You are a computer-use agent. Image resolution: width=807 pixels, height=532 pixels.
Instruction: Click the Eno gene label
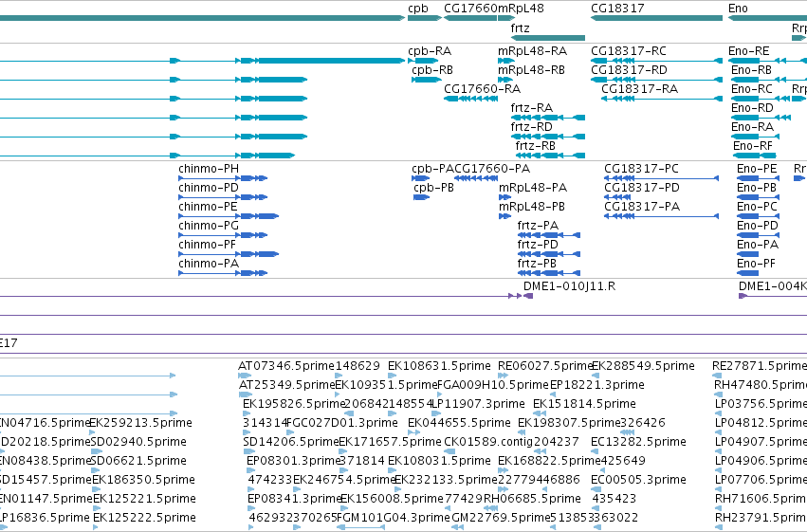[x=738, y=9]
